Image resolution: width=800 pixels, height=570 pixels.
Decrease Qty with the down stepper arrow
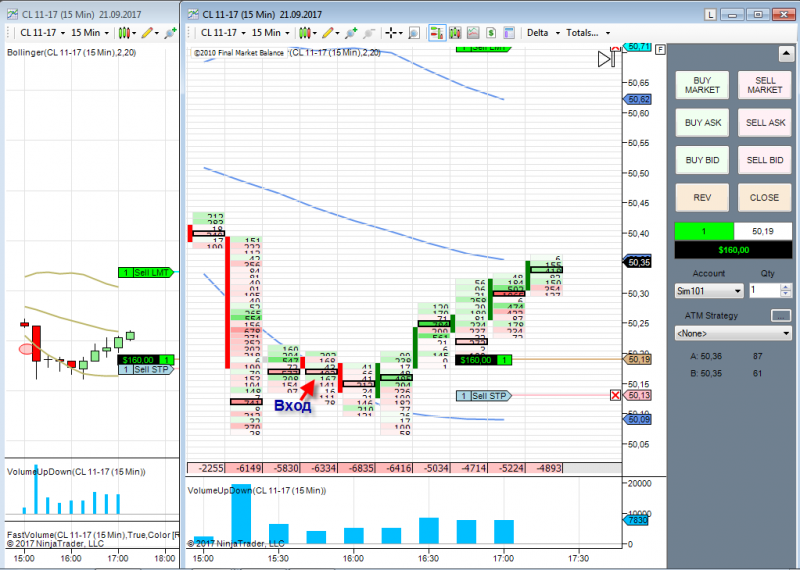click(786, 295)
